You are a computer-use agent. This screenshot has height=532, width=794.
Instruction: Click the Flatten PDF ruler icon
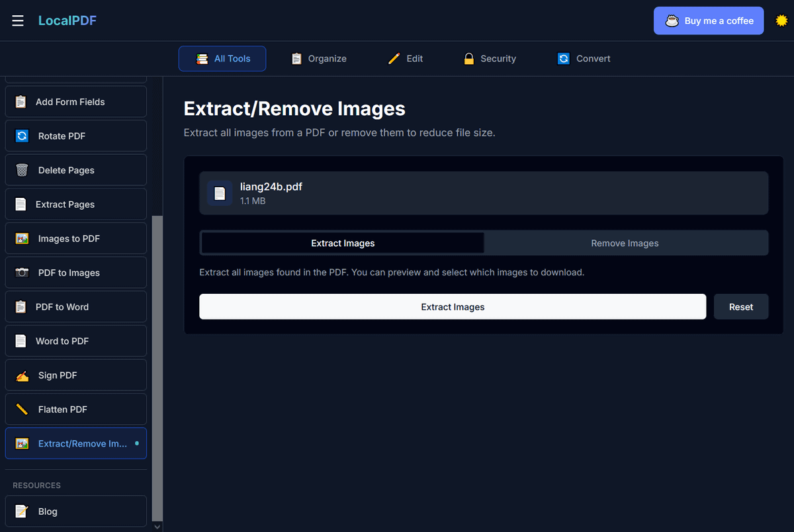tap(22, 410)
